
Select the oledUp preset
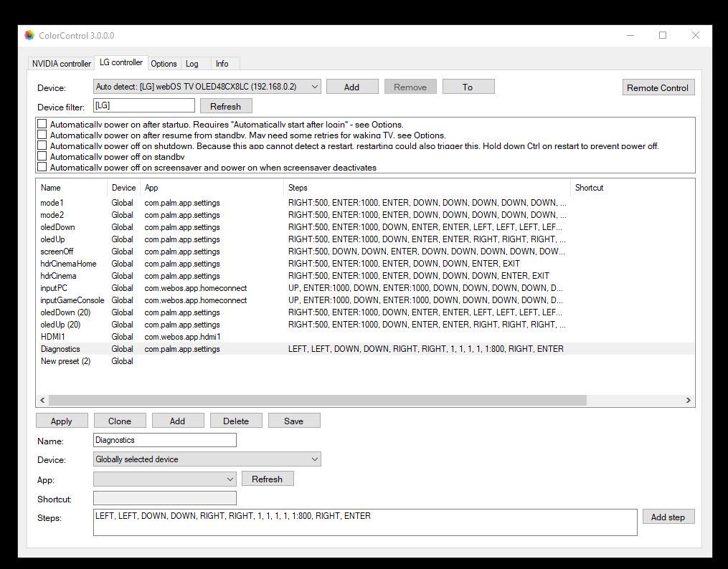[x=365, y=239]
